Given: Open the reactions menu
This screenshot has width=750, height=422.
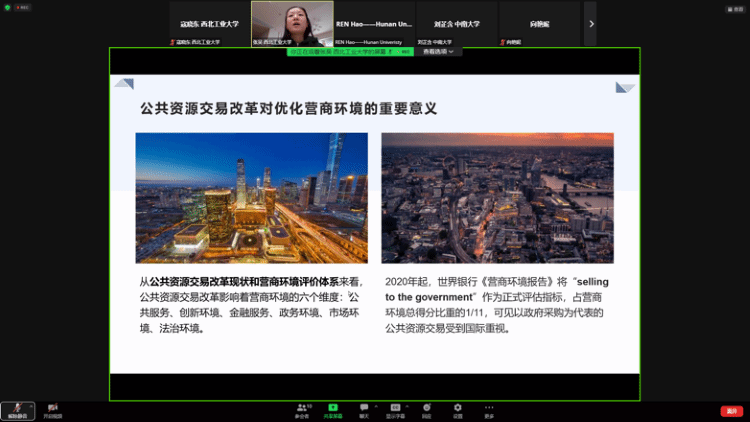Looking at the screenshot, I should tap(427, 409).
